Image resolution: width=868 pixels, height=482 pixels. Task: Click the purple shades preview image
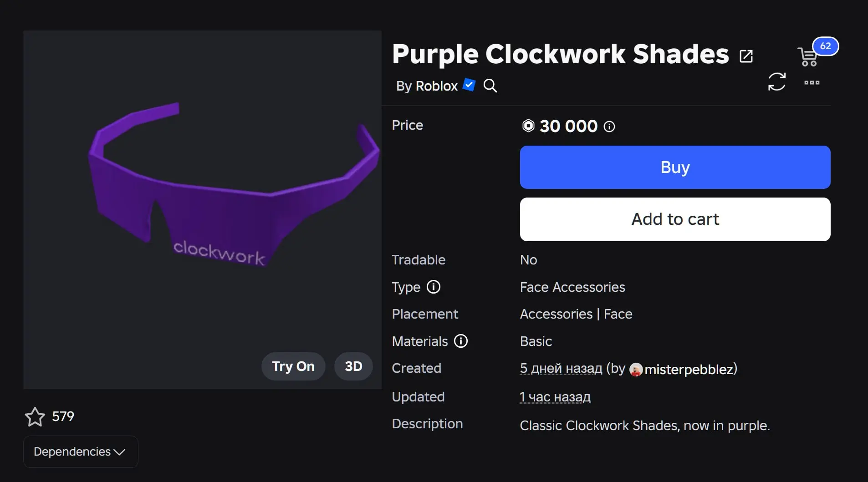(202, 209)
